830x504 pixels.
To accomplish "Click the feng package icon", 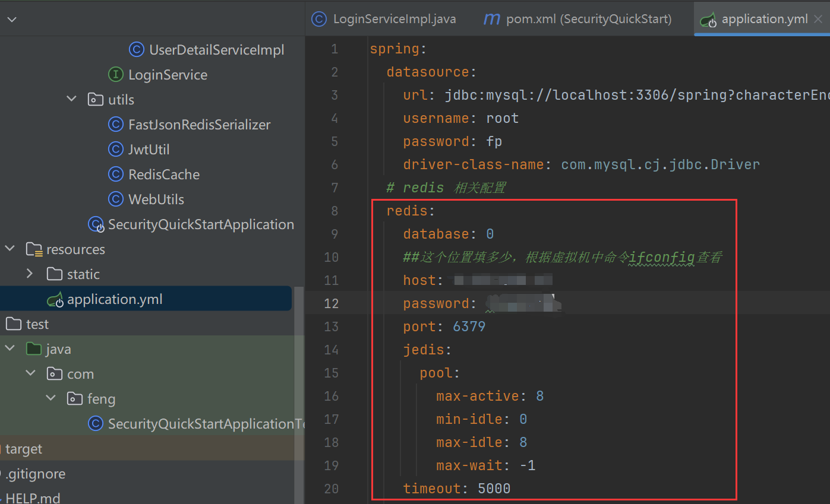I will point(75,398).
